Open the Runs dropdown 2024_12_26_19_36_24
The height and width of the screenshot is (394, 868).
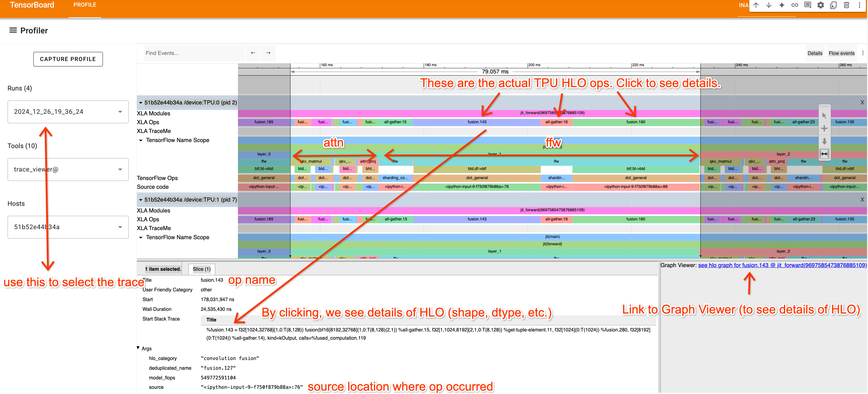coord(68,112)
